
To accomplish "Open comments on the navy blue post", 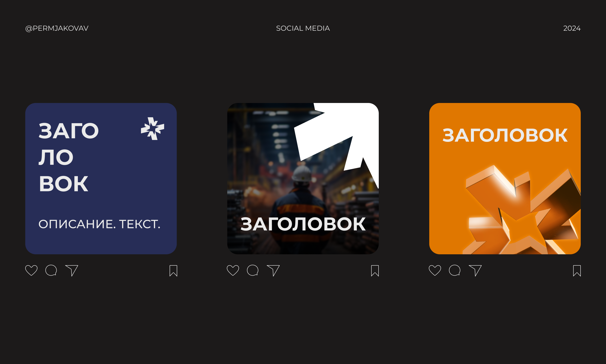I will click(51, 270).
